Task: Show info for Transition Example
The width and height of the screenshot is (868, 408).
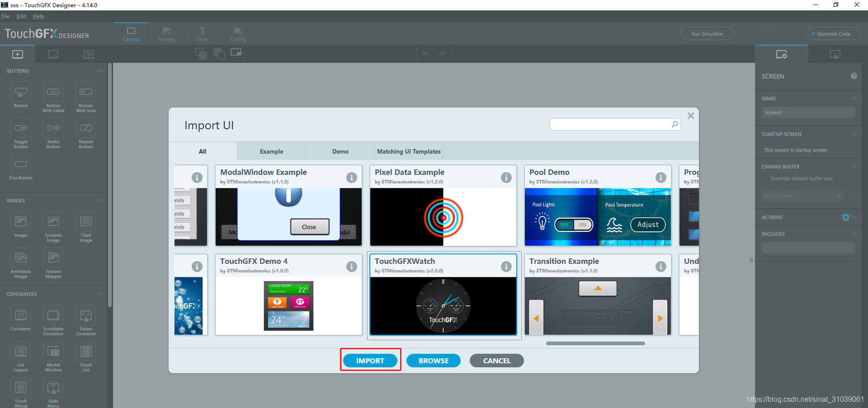Action: (661, 267)
